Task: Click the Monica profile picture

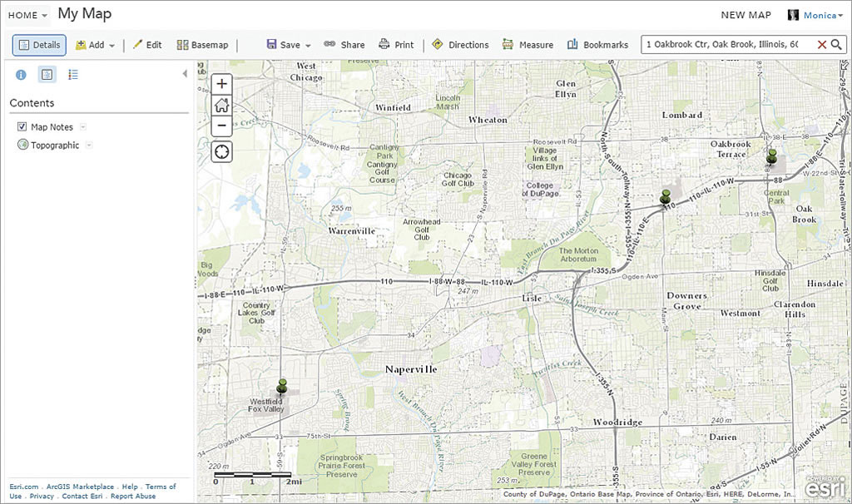Action: [x=793, y=15]
